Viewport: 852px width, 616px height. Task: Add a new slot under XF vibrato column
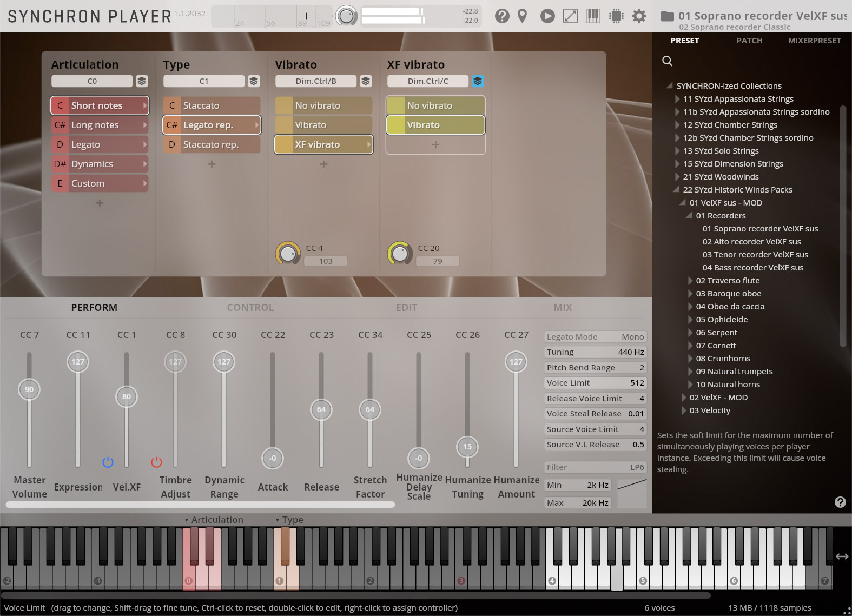[x=435, y=144]
